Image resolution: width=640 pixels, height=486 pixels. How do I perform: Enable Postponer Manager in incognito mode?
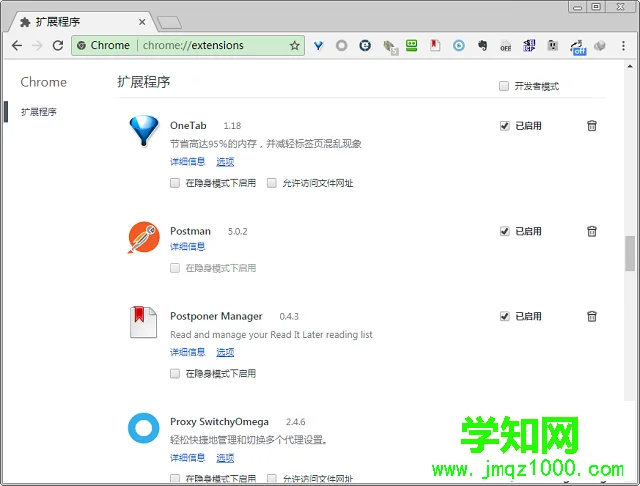click(175, 373)
